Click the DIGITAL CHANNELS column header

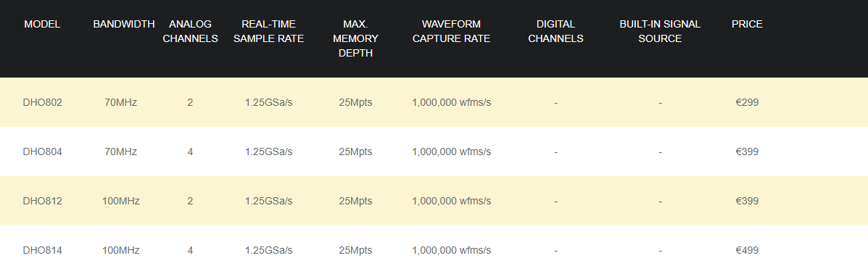(x=555, y=32)
